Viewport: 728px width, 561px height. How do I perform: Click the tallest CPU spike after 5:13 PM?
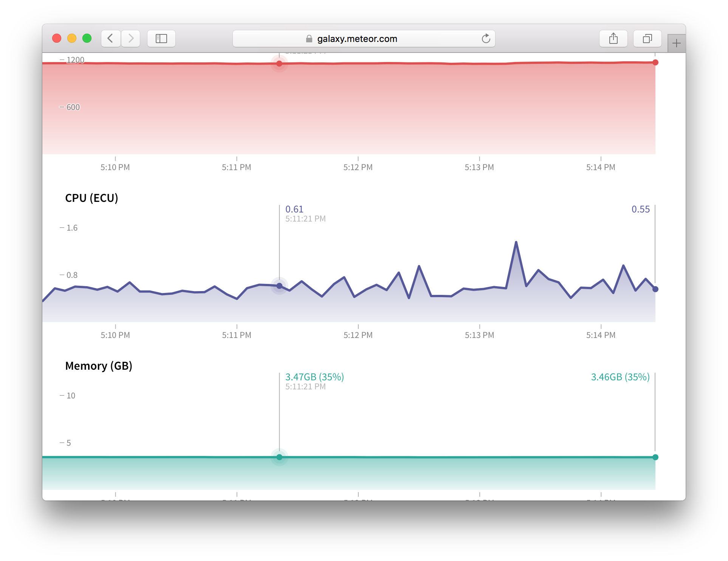coord(516,242)
